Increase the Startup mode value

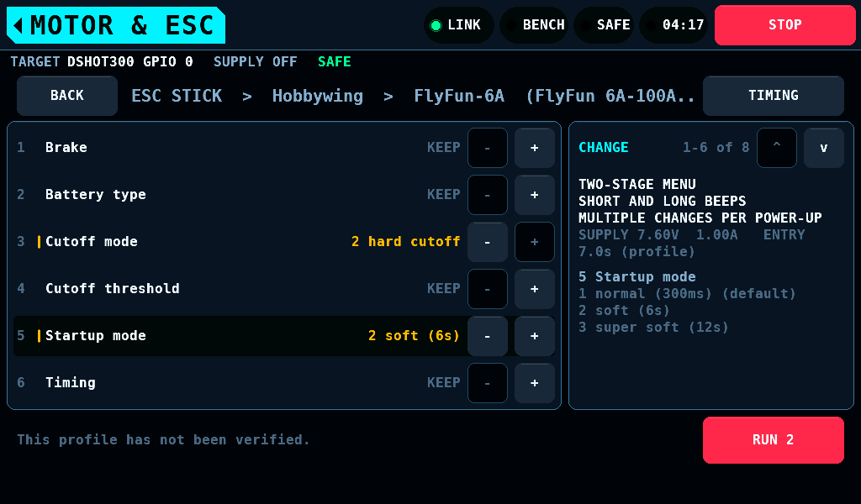tap(534, 336)
